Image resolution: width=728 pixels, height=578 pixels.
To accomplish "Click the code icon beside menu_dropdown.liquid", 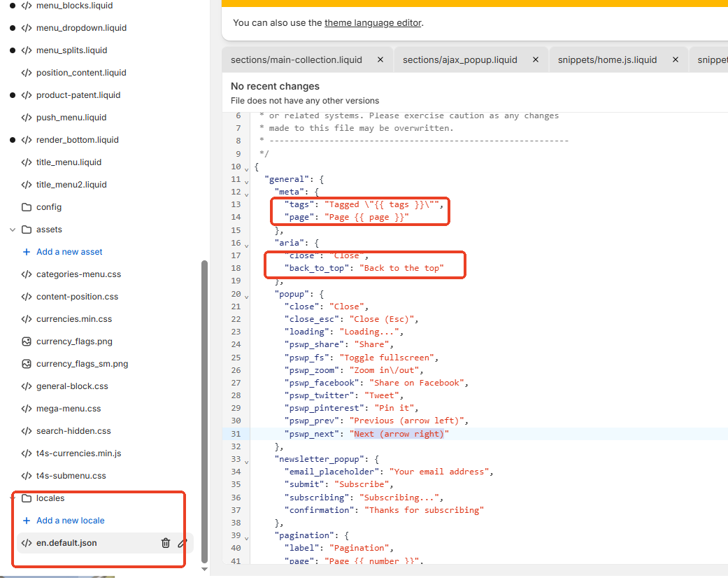I will click(x=27, y=28).
